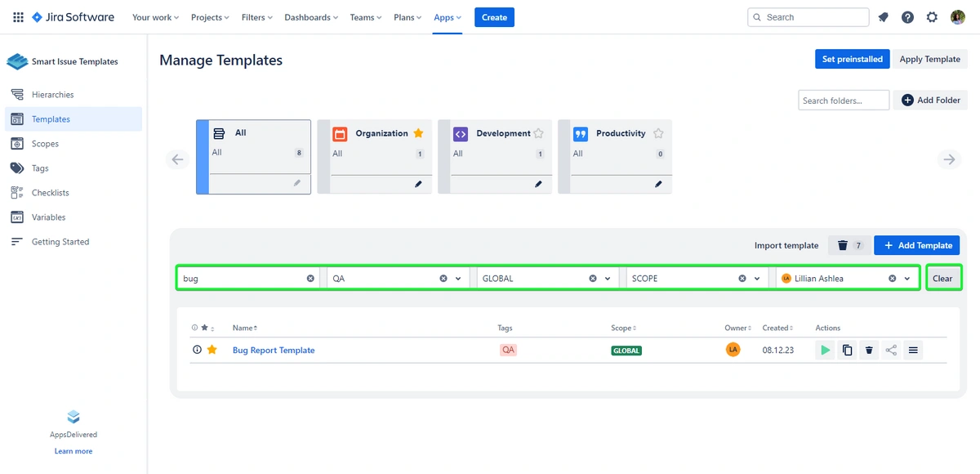Edit the All folder with pencil icon
This screenshot has height=474, width=980.
[x=298, y=184]
